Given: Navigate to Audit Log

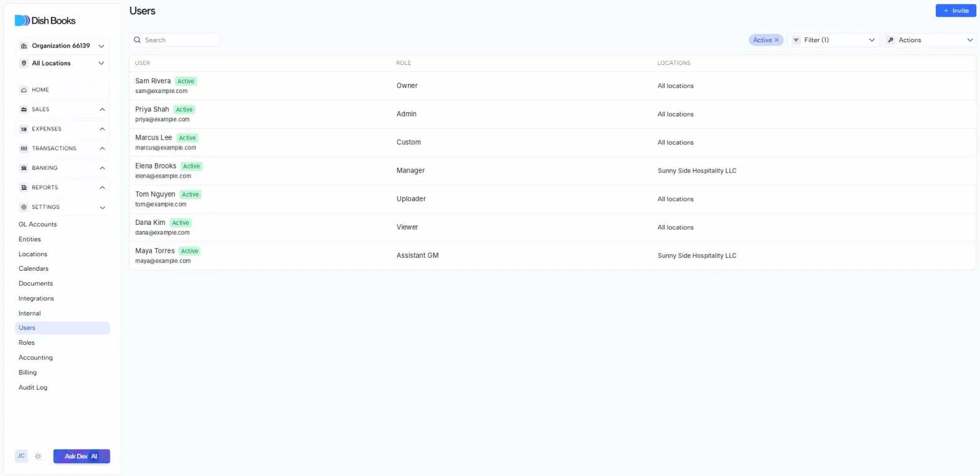Looking at the screenshot, I should pos(62,388).
